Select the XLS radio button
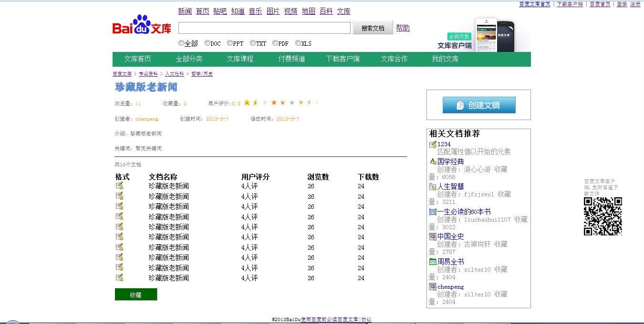The height and width of the screenshot is (324, 644). point(298,43)
